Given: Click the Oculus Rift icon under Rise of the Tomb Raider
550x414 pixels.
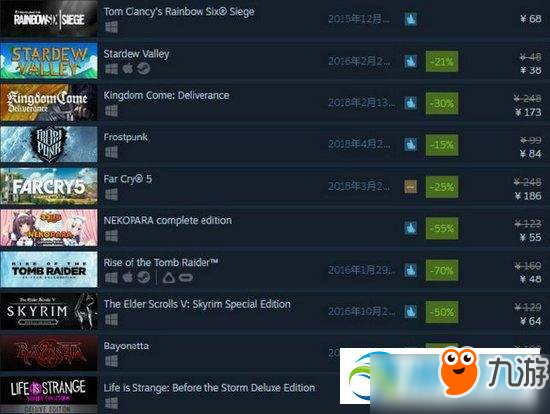Looking at the screenshot, I should tap(186, 278).
